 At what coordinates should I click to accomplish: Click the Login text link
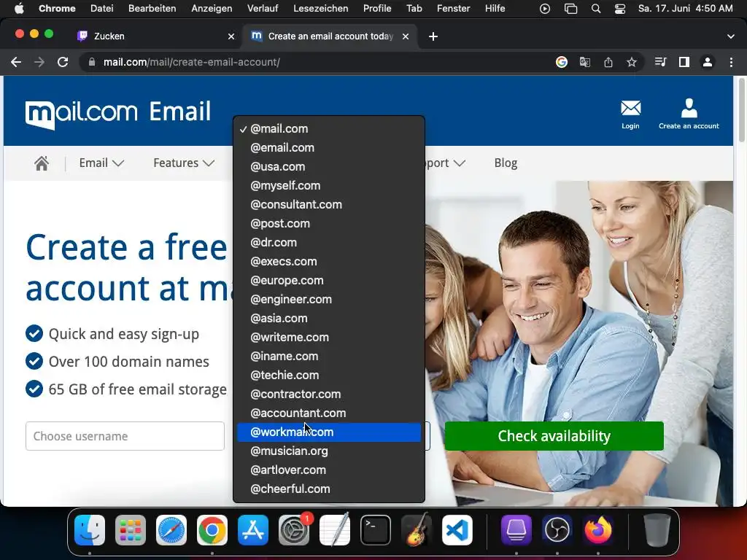[630, 126]
